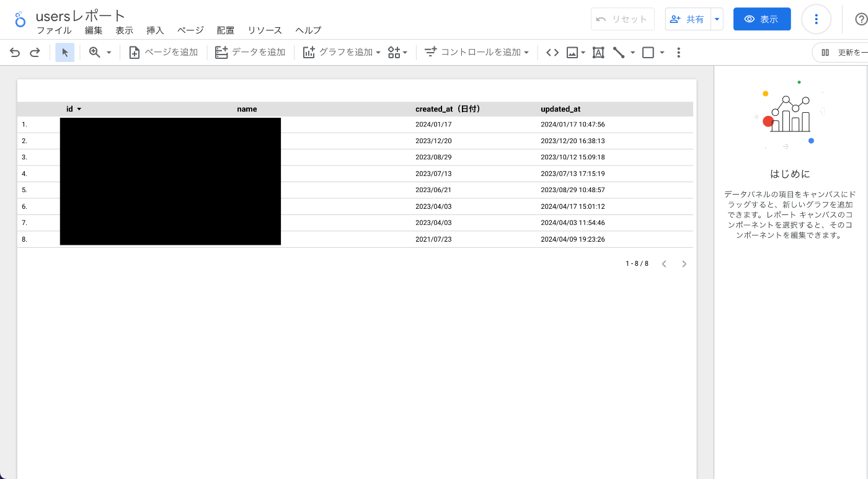The width and height of the screenshot is (868, 479).
Task: Click the はじめに panel heading
Action: (790, 174)
